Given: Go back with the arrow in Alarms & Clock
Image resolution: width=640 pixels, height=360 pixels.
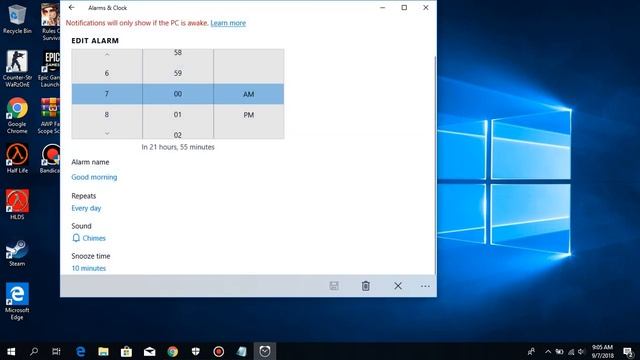Looking at the screenshot, I should click(72, 7).
